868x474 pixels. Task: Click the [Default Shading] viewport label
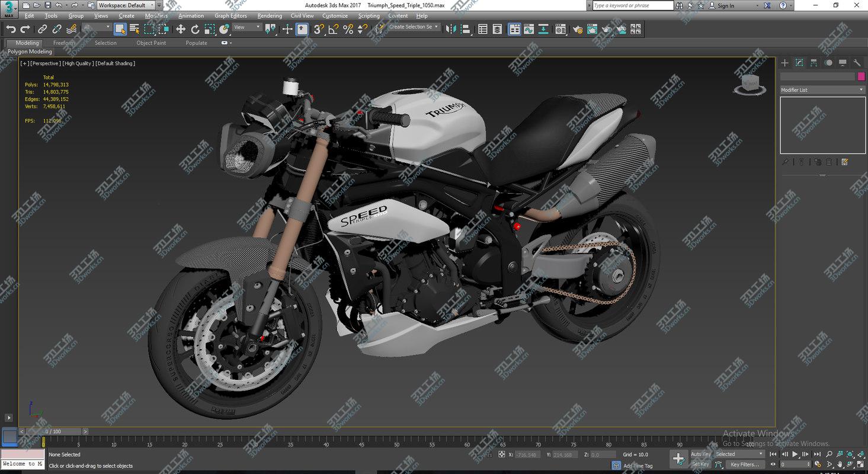[115, 63]
